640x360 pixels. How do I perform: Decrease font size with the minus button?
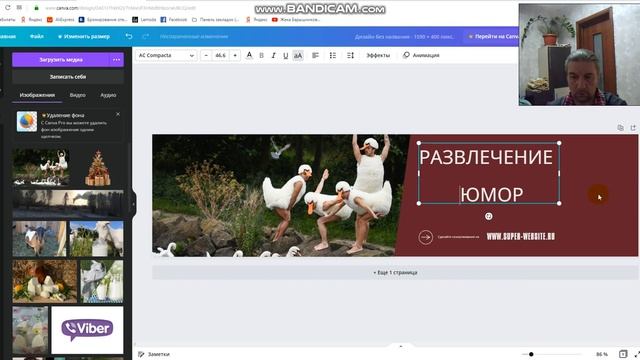click(206, 55)
